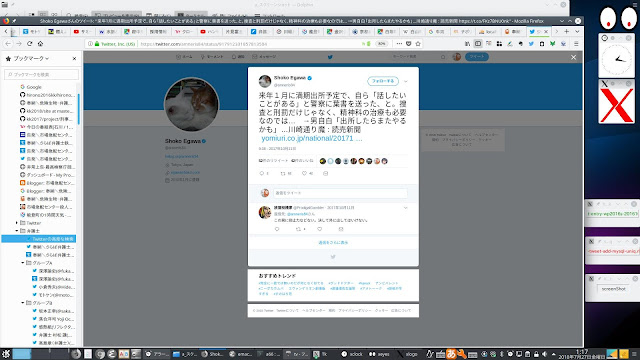Open the Firefox library icon

pos(467,44)
